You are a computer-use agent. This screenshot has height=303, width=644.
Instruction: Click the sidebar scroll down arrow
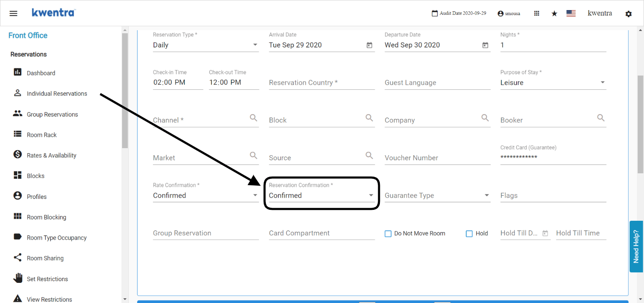pos(125,299)
